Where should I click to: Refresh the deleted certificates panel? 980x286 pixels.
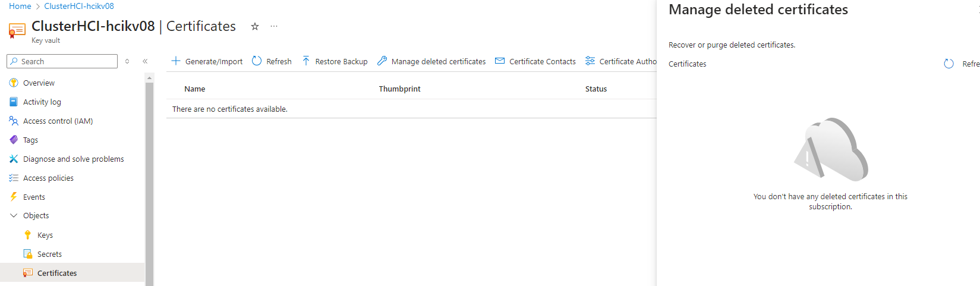click(962, 64)
